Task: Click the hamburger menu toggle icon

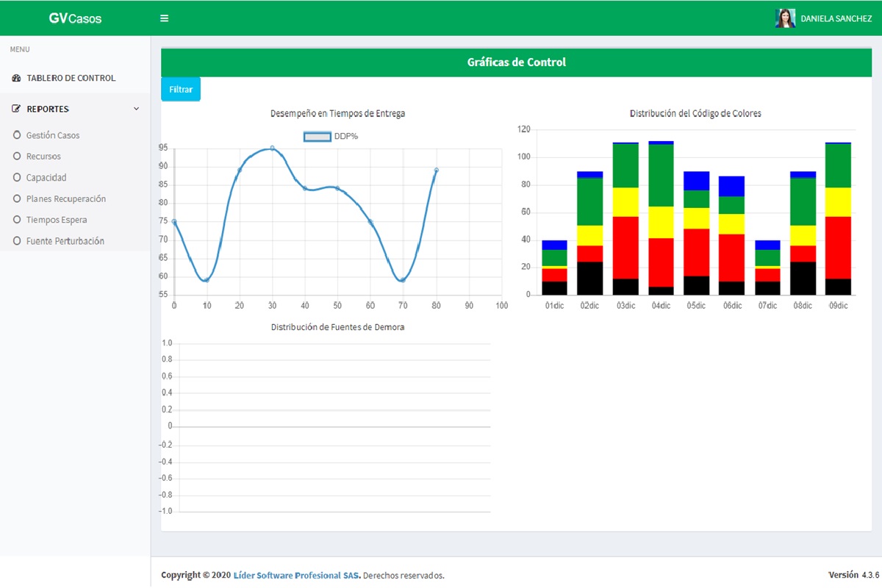Action: [x=165, y=18]
